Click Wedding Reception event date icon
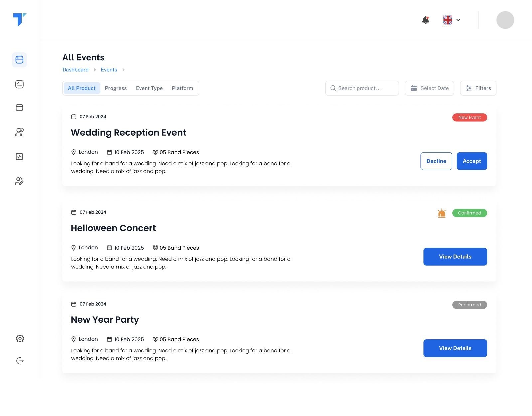 pos(109,152)
